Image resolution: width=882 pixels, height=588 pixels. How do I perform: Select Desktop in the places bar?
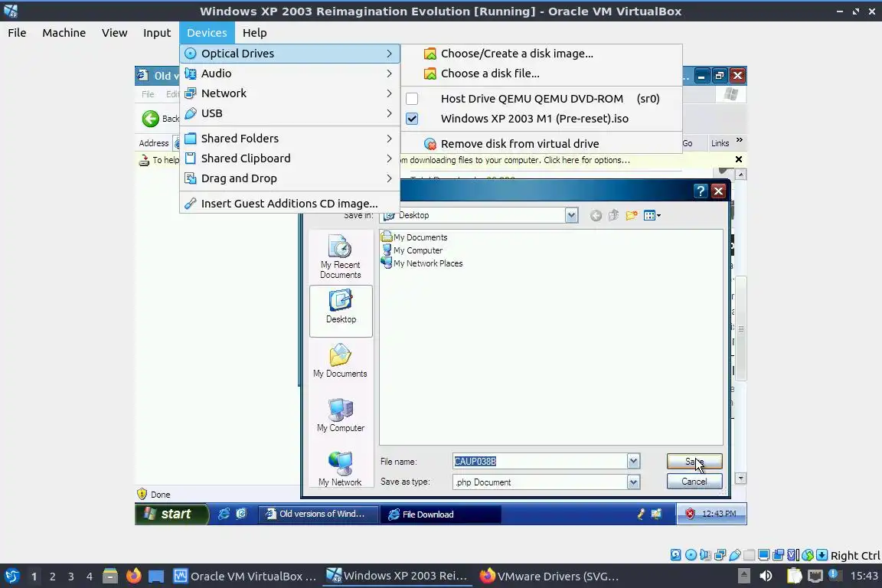point(341,311)
